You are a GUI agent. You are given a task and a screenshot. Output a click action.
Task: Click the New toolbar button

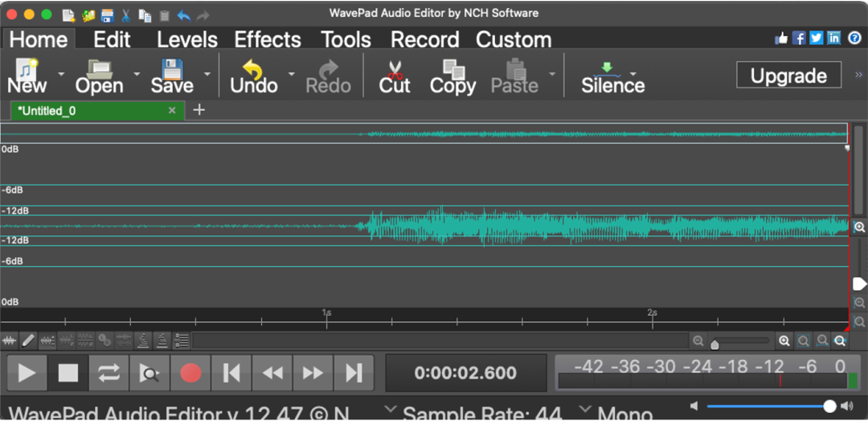click(x=27, y=76)
